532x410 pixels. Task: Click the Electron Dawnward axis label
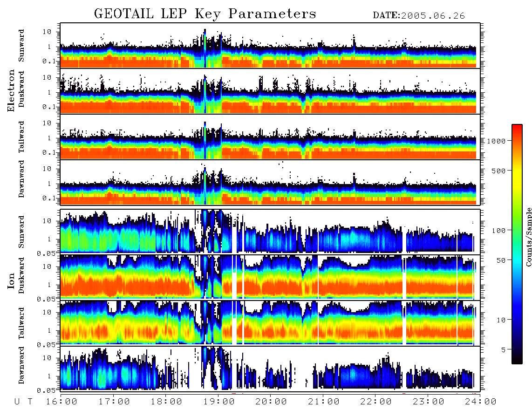tap(21, 179)
